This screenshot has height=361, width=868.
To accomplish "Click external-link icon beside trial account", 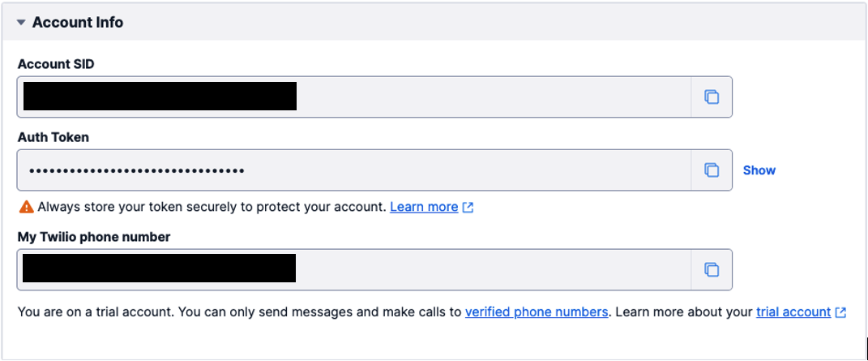I will [x=840, y=312].
